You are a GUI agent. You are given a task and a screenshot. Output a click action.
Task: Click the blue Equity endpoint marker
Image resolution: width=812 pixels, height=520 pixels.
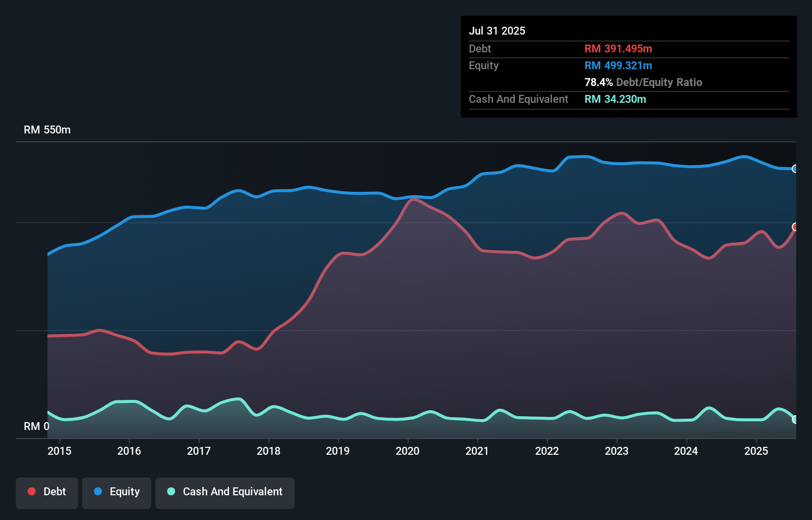point(795,169)
